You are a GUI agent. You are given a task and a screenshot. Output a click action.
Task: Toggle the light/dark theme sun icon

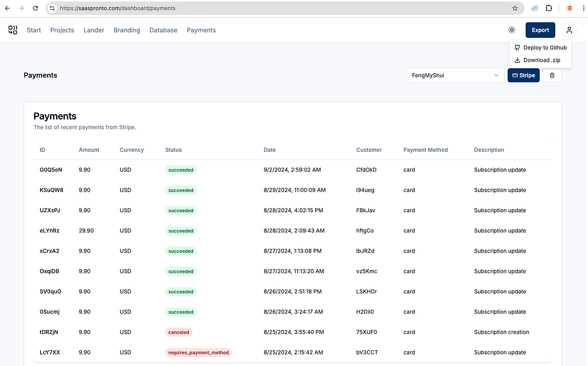coord(511,30)
